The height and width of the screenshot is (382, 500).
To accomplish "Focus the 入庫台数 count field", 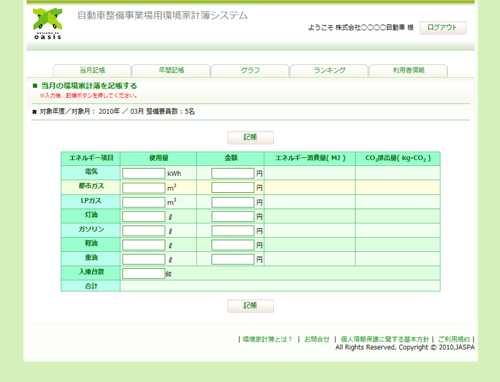I will tap(144, 274).
